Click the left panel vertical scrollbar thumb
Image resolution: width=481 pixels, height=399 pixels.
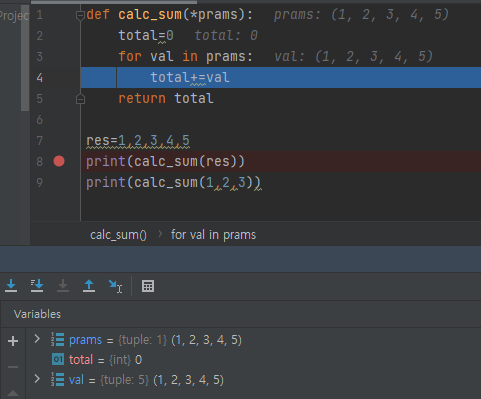[25, 58]
